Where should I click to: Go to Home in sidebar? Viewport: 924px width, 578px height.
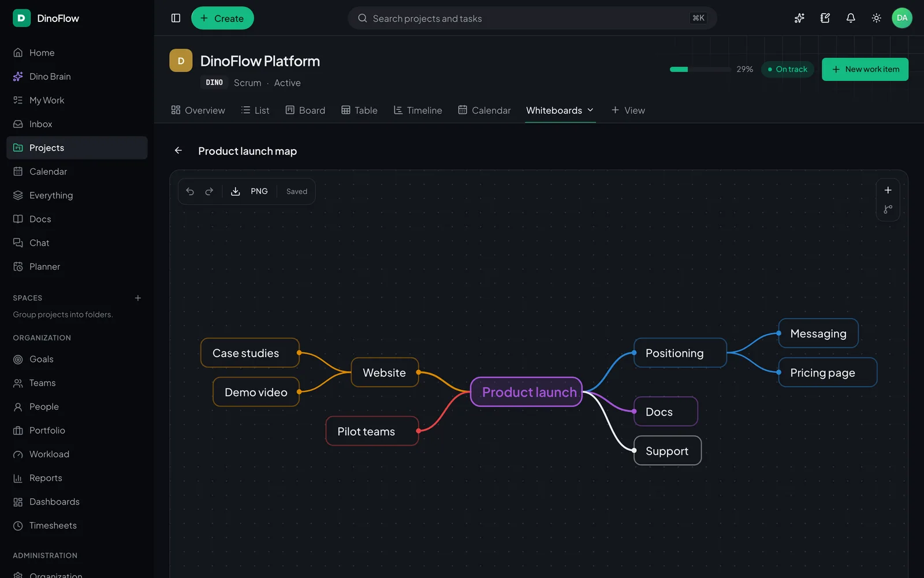tap(77, 53)
